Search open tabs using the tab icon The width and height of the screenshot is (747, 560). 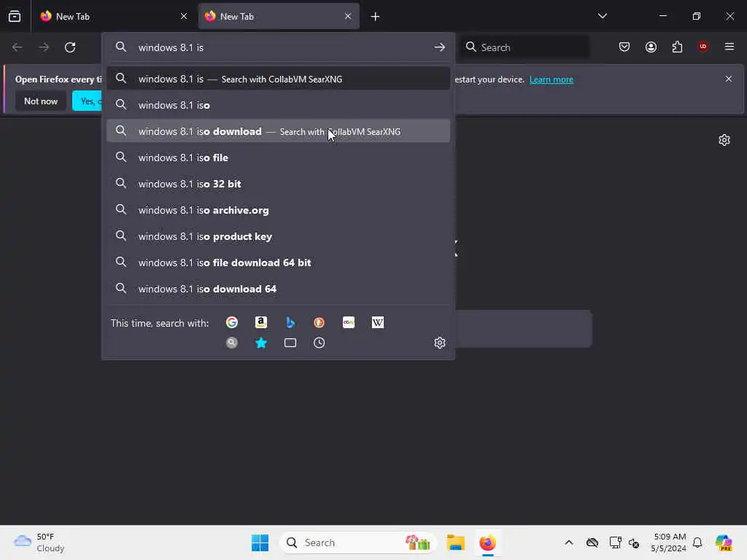click(x=290, y=343)
